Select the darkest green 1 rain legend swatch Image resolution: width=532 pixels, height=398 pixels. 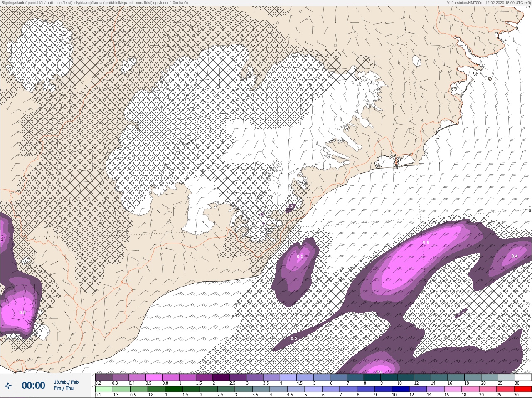174,389
